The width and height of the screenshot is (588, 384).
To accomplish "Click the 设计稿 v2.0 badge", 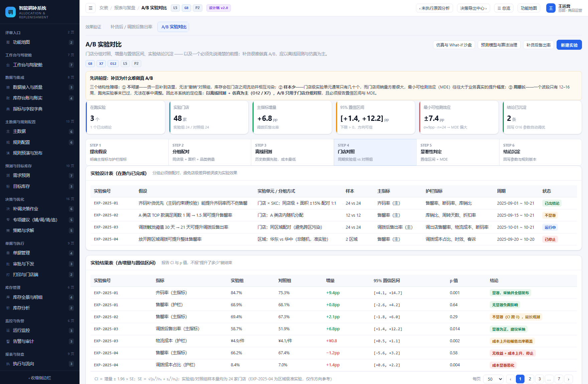I will coord(218,8).
